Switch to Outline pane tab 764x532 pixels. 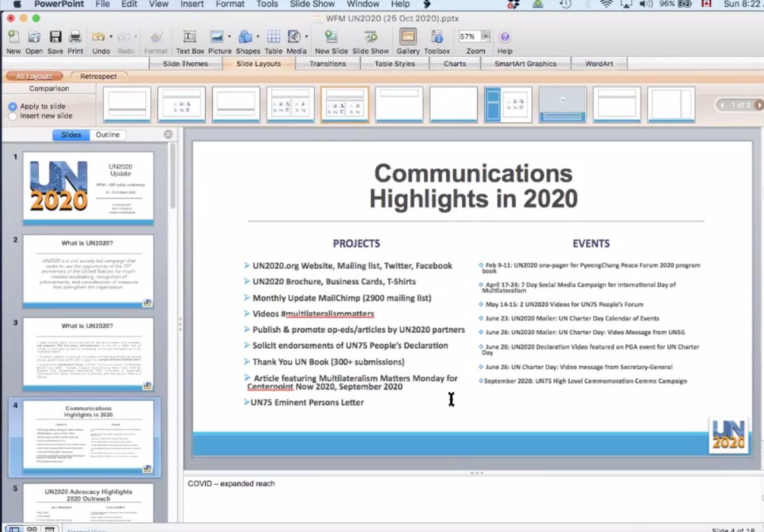tap(108, 135)
